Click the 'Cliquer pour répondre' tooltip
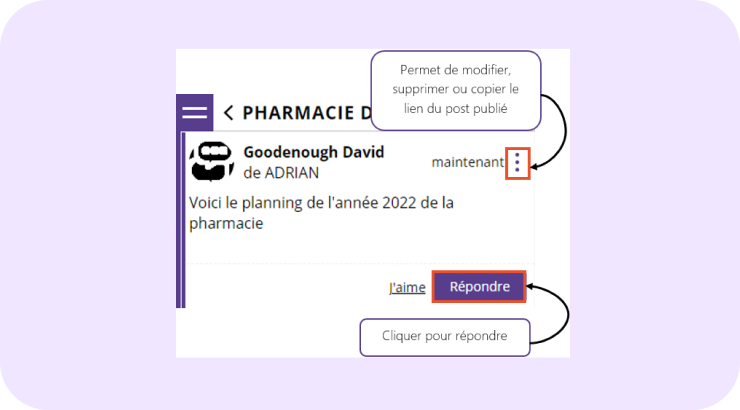 pyautogui.click(x=444, y=337)
